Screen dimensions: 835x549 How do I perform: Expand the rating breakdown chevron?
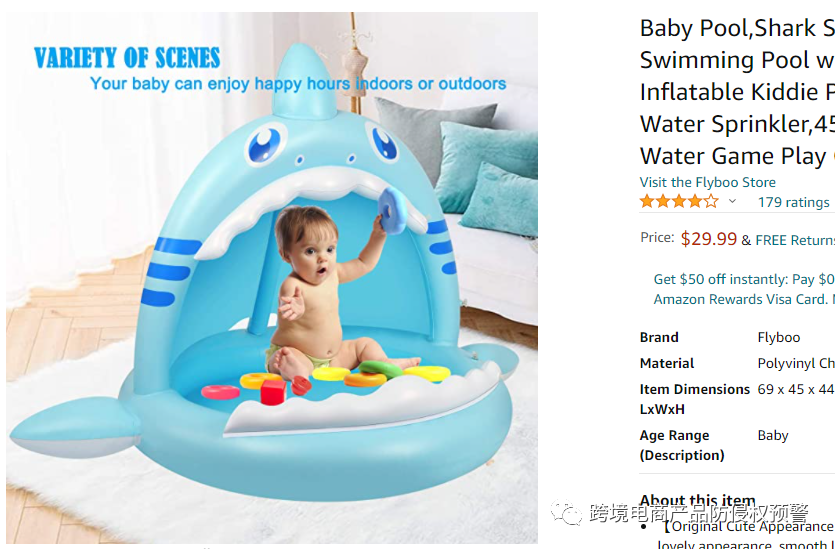click(x=733, y=201)
